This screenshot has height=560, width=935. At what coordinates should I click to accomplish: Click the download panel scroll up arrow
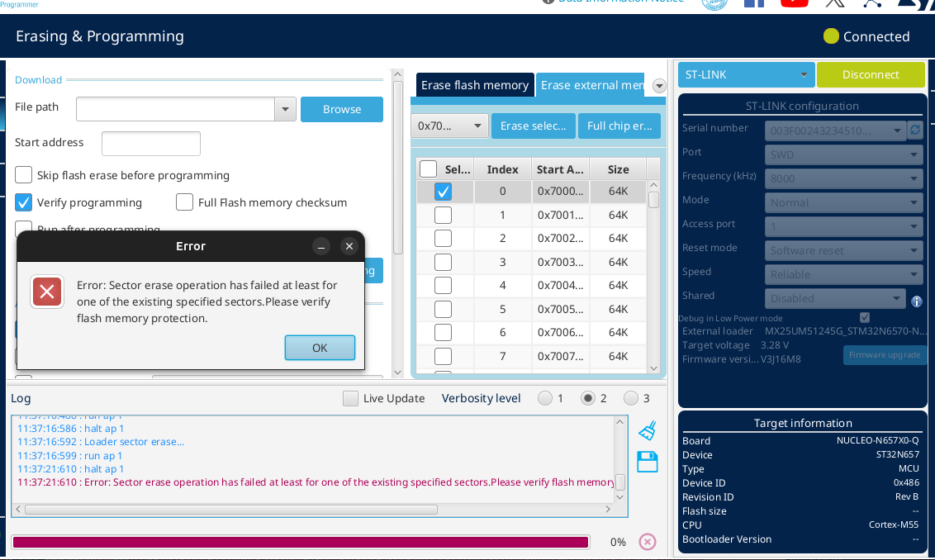(398, 74)
